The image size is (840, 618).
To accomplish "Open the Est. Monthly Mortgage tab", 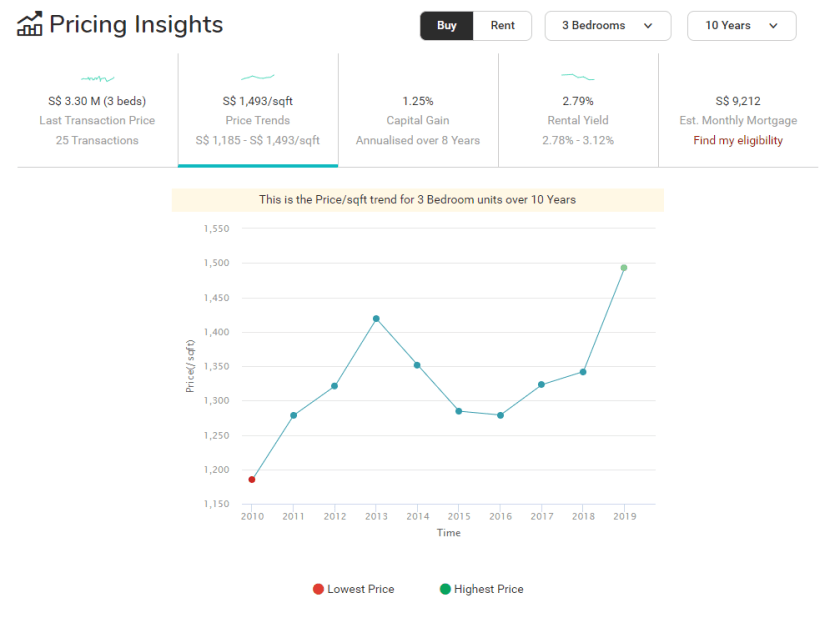I will 738,120.
